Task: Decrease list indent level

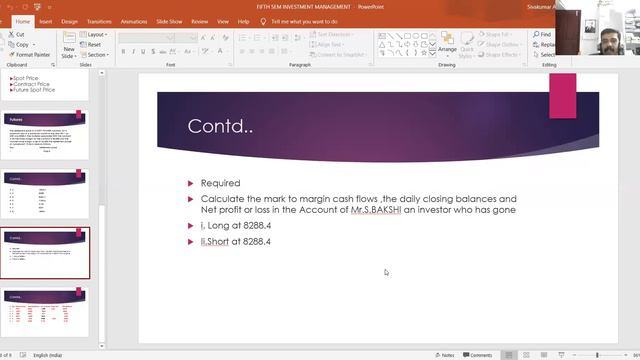Action: click(x=275, y=38)
